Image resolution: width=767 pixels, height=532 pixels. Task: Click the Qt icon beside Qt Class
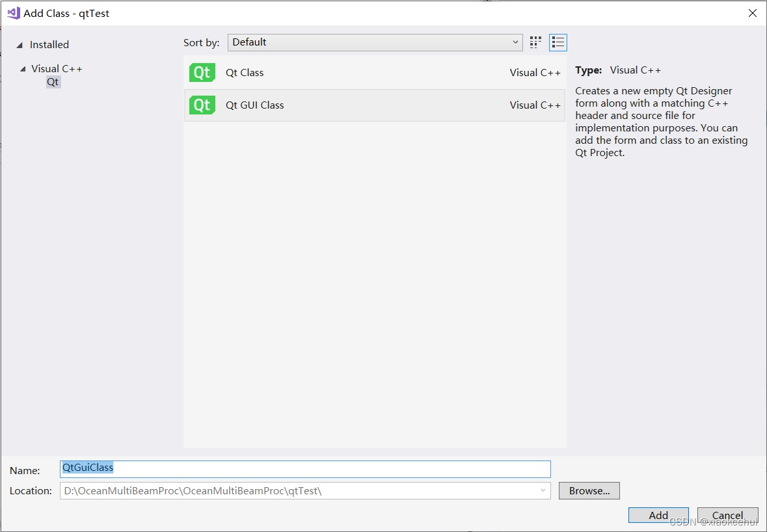tap(202, 73)
